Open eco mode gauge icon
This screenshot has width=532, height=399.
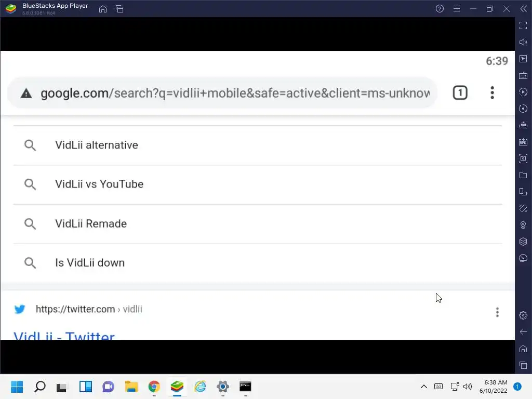[523, 258]
